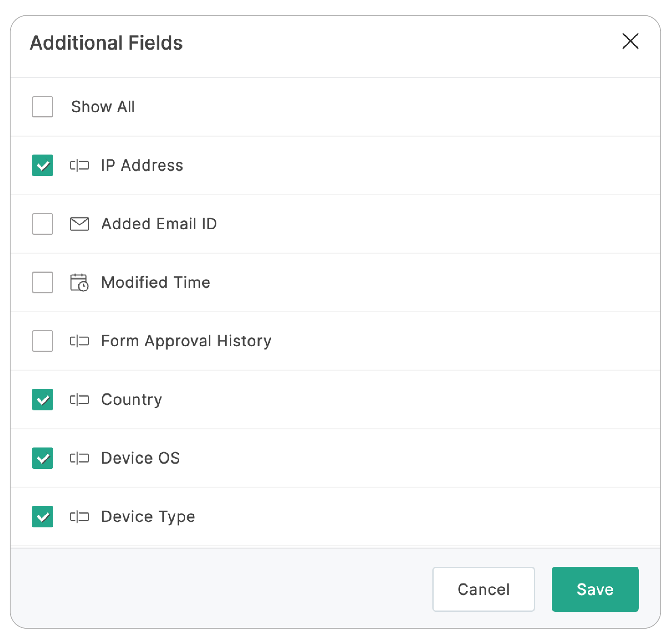Image resolution: width=671 pixels, height=644 pixels.
Task: Tick the Added Email ID checkbox
Action: (x=42, y=224)
